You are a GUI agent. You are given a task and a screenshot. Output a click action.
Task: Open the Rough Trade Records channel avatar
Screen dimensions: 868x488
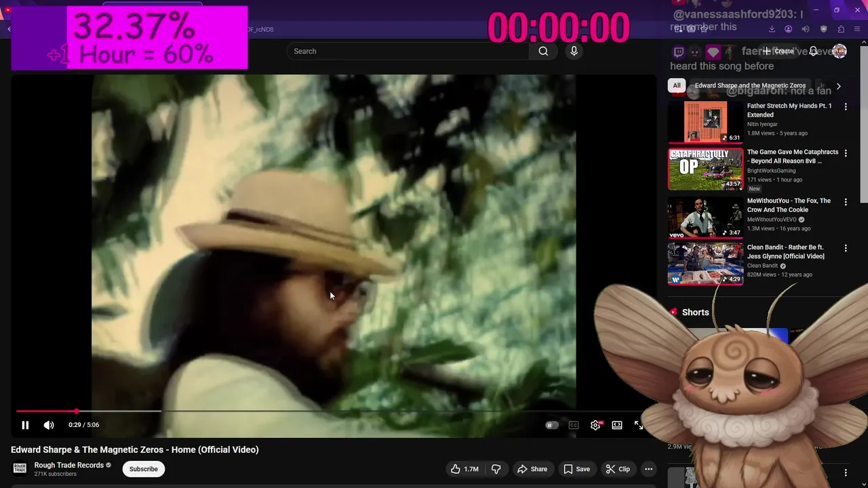point(20,468)
